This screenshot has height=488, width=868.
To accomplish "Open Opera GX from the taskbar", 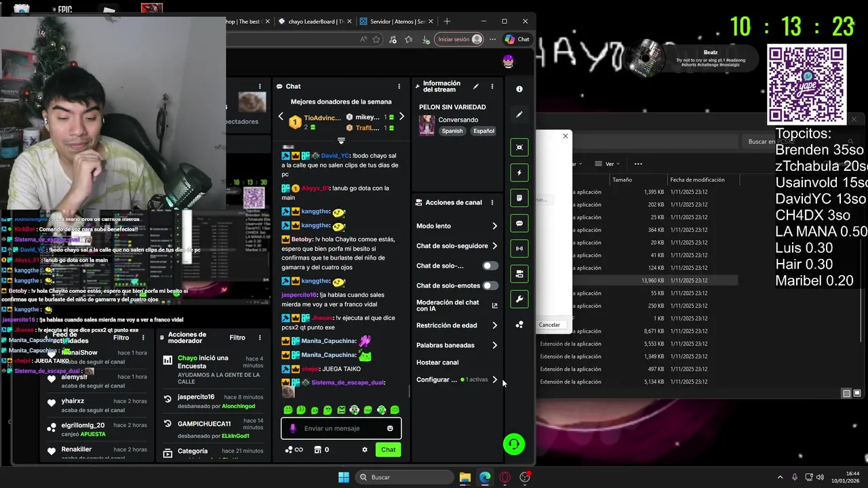I will pyautogui.click(x=505, y=477).
